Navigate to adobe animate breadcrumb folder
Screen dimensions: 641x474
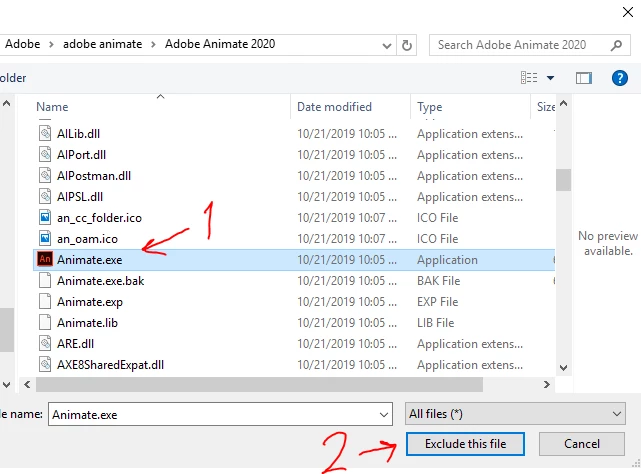point(103,44)
